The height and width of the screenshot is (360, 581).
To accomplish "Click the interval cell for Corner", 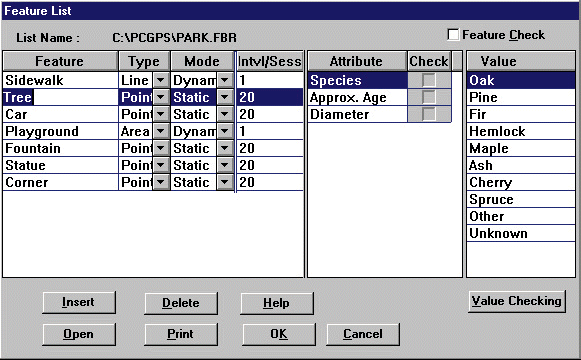I will coord(270,182).
